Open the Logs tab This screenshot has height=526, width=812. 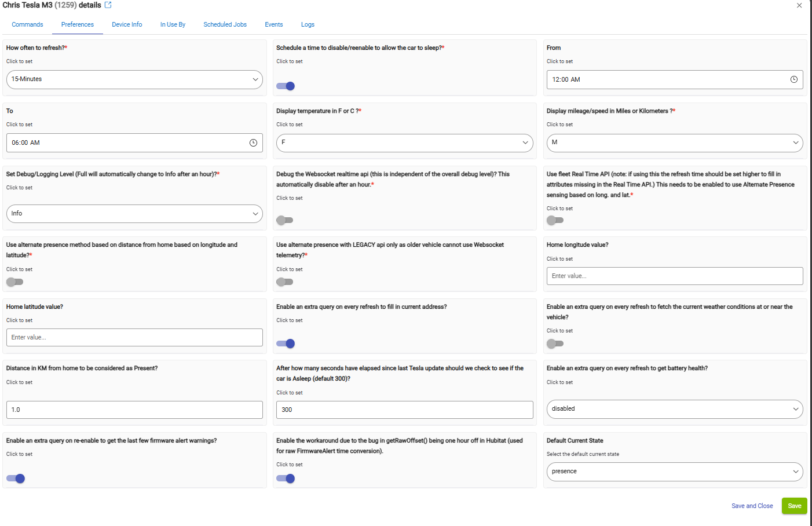click(308, 24)
